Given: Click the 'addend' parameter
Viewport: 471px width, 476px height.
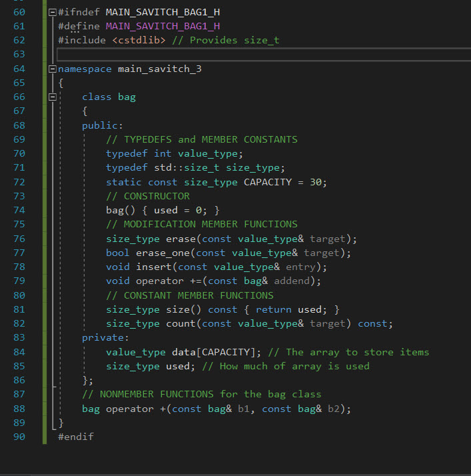Looking at the screenshot, I should [292, 281].
